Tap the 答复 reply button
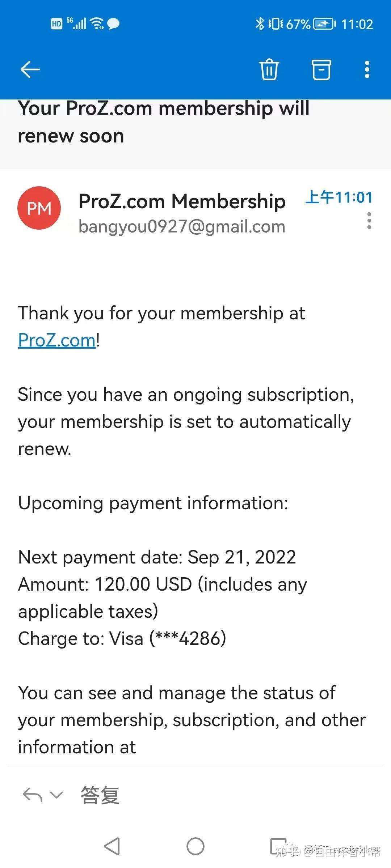The image size is (391, 868). tap(100, 795)
